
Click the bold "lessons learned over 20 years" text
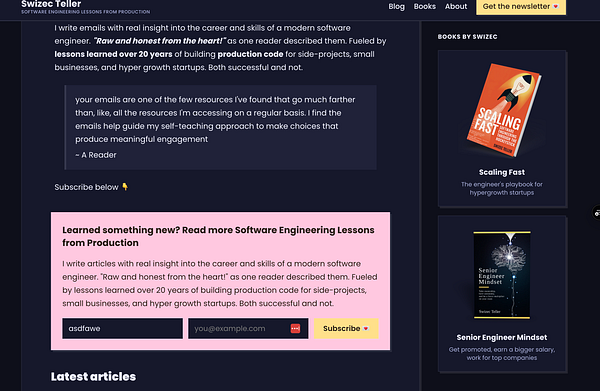click(113, 54)
